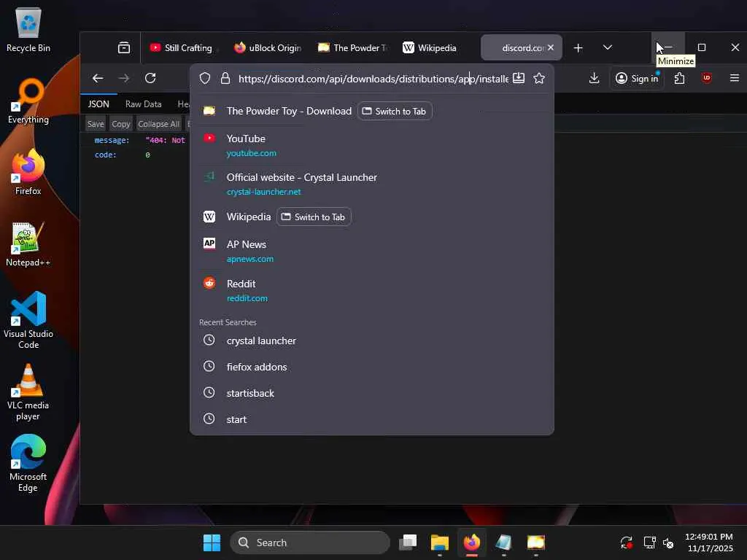Choose recent search 'crystal launcher'
The width and height of the screenshot is (747, 560).
tap(371, 341)
